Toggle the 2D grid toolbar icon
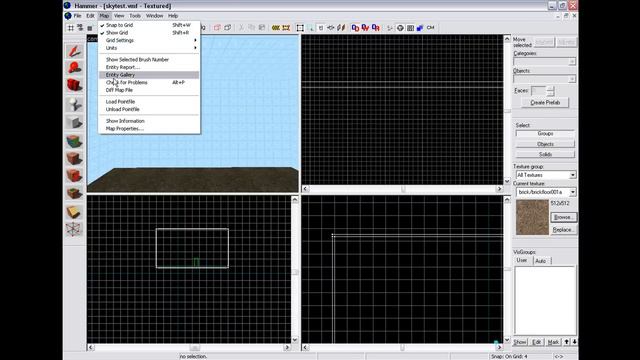Viewport: 640px width, 360px height. click(x=71, y=28)
